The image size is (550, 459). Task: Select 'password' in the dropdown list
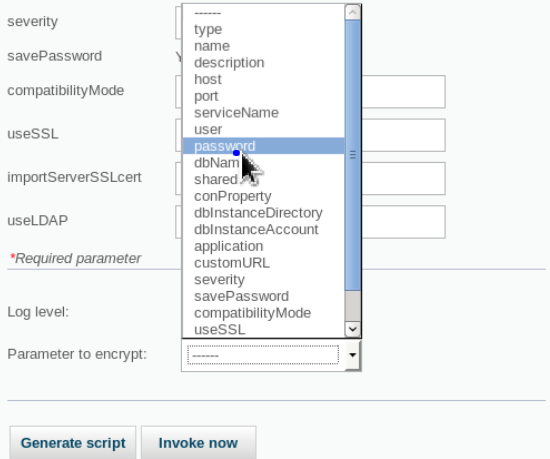(263, 146)
